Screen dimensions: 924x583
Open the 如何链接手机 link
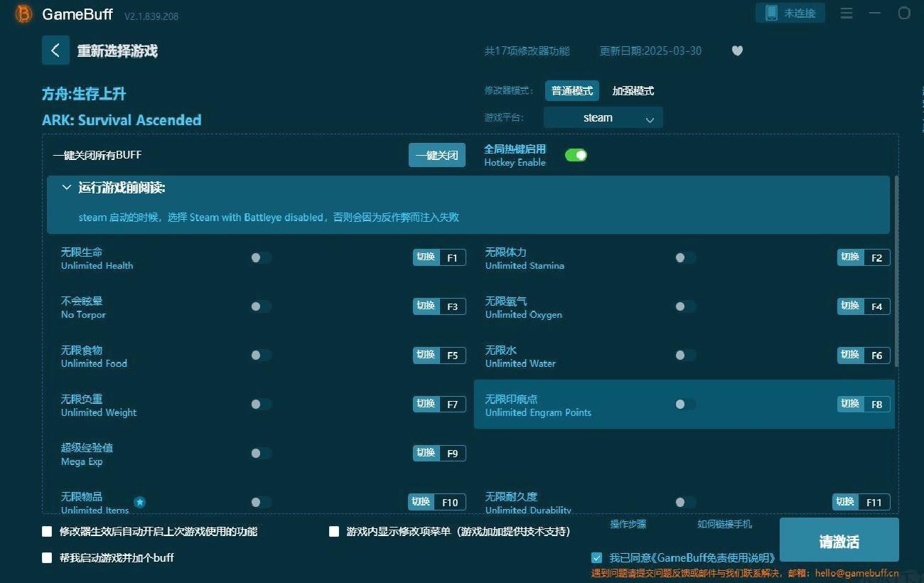[x=724, y=524]
